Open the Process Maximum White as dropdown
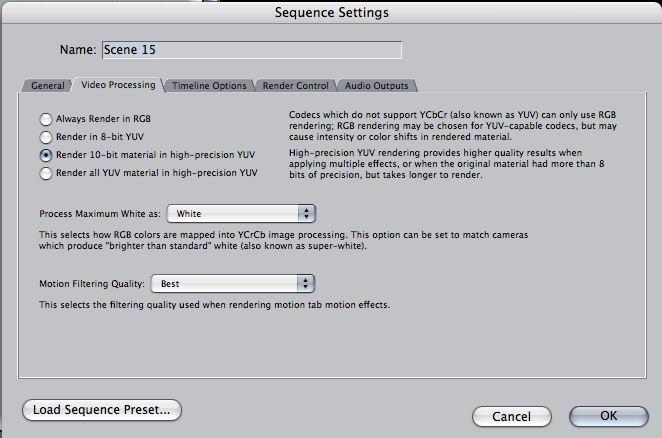The height and width of the screenshot is (438, 662). [240, 213]
